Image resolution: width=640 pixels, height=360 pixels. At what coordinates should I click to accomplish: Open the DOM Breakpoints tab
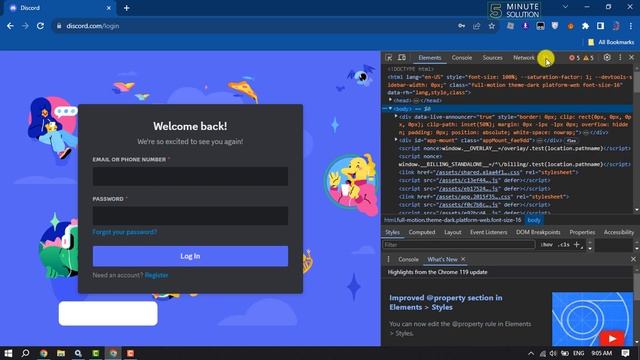(x=538, y=232)
